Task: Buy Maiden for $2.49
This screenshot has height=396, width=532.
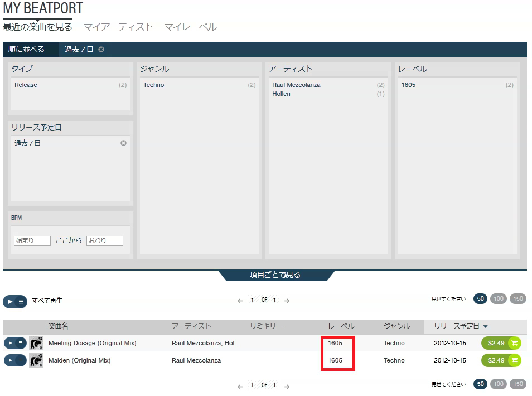Action: [x=496, y=360]
